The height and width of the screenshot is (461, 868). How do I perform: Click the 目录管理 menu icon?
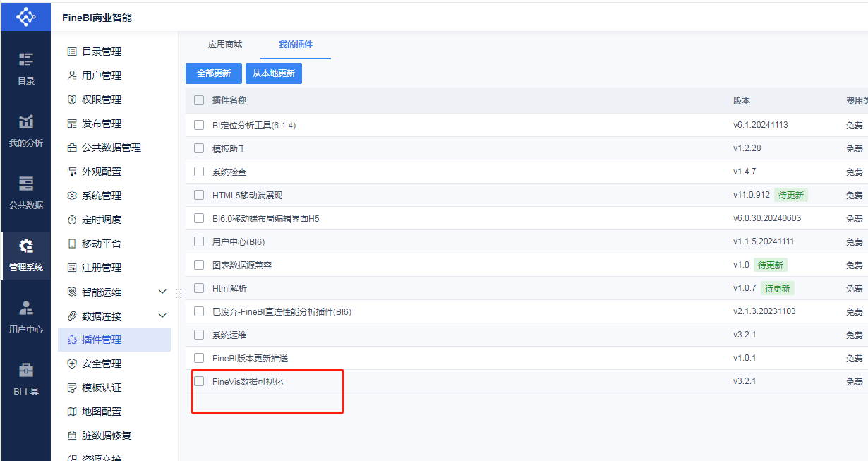click(71, 52)
